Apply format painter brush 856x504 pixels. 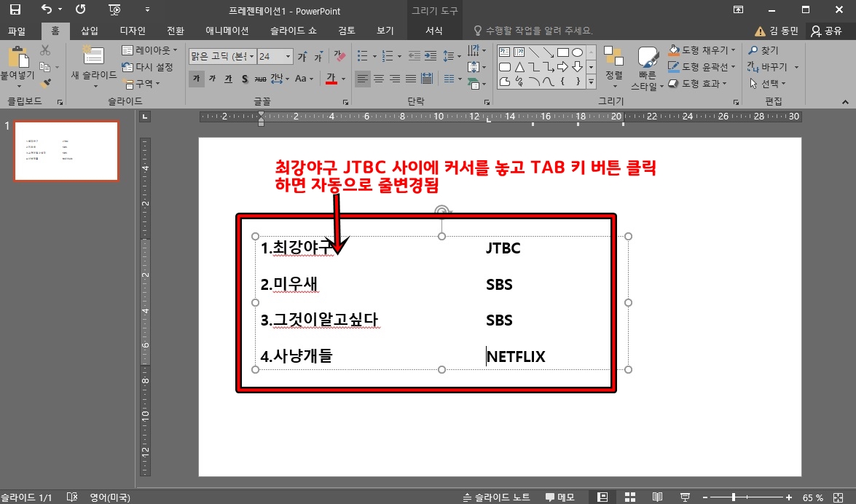pyautogui.click(x=46, y=83)
